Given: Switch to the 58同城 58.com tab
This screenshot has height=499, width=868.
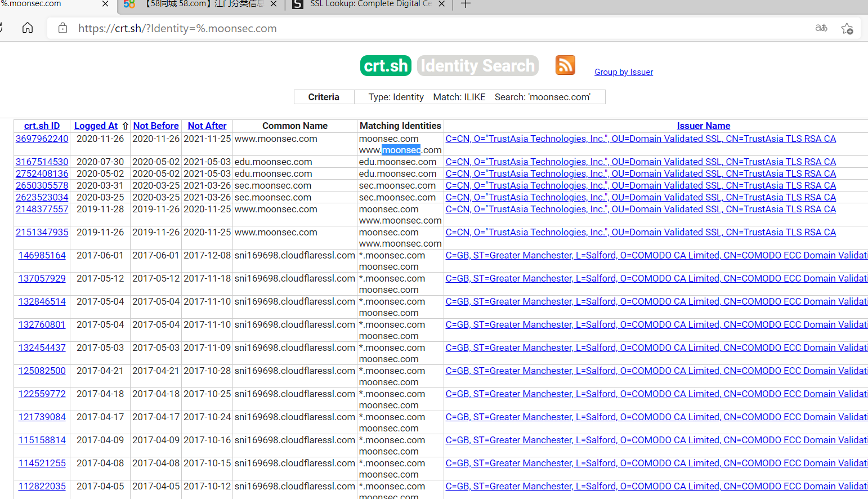Looking at the screenshot, I should [200, 5].
